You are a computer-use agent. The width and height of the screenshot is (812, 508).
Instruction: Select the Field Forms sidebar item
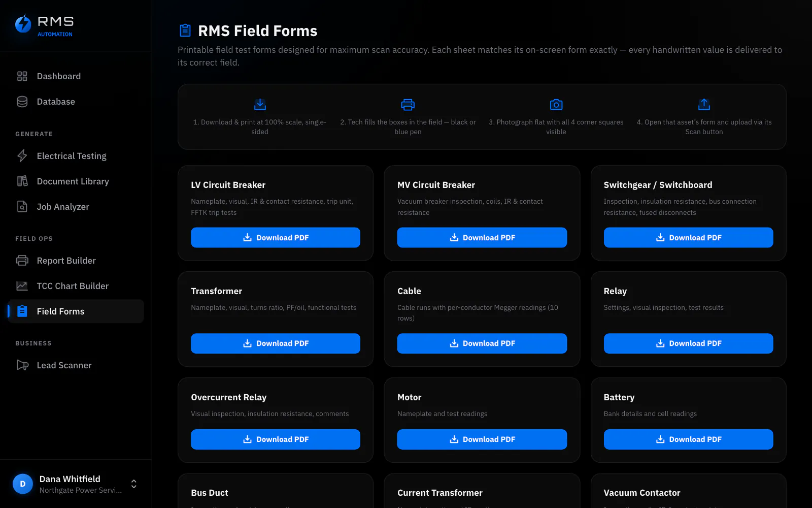pos(76,311)
